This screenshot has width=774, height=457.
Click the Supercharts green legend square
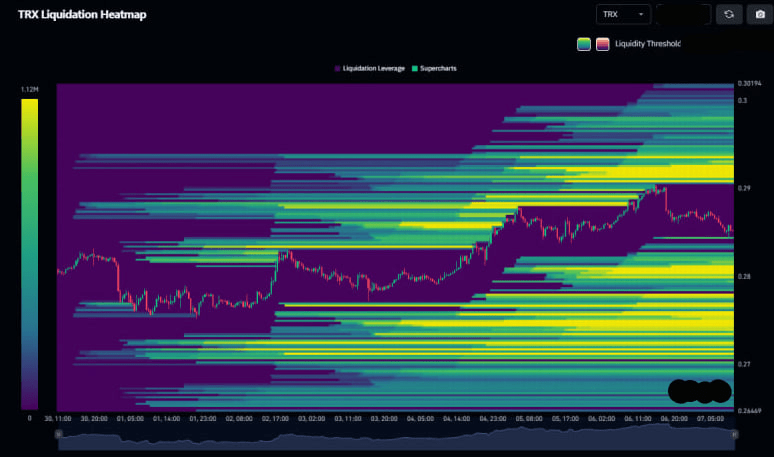pyautogui.click(x=414, y=68)
